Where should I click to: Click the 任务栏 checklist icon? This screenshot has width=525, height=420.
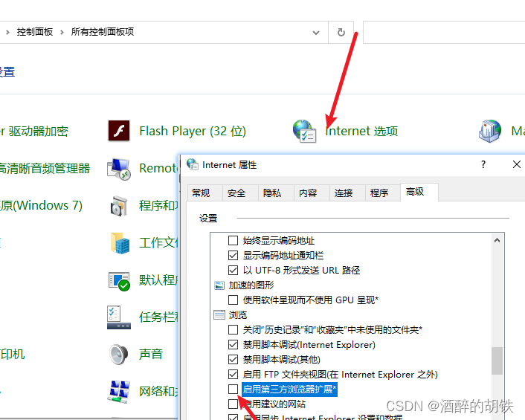pyautogui.click(x=118, y=317)
